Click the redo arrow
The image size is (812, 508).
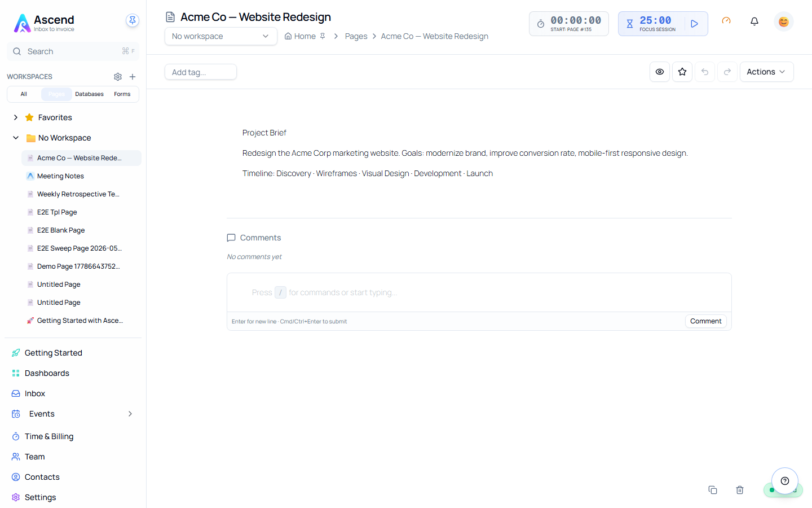pyautogui.click(x=727, y=72)
